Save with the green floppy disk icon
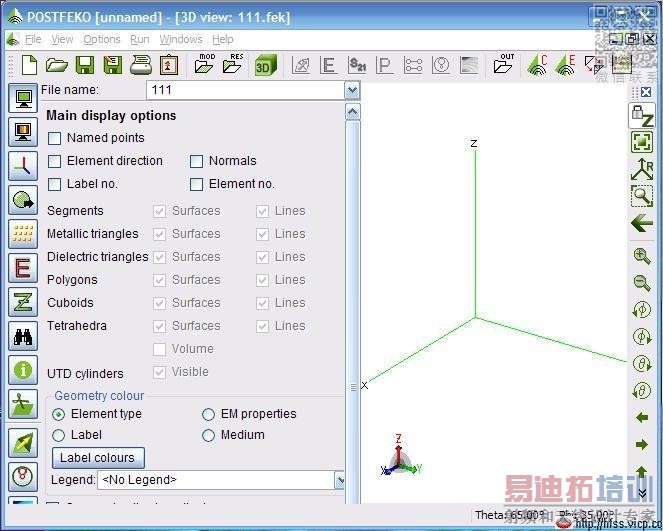 pyautogui.click(x=85, y=65)
